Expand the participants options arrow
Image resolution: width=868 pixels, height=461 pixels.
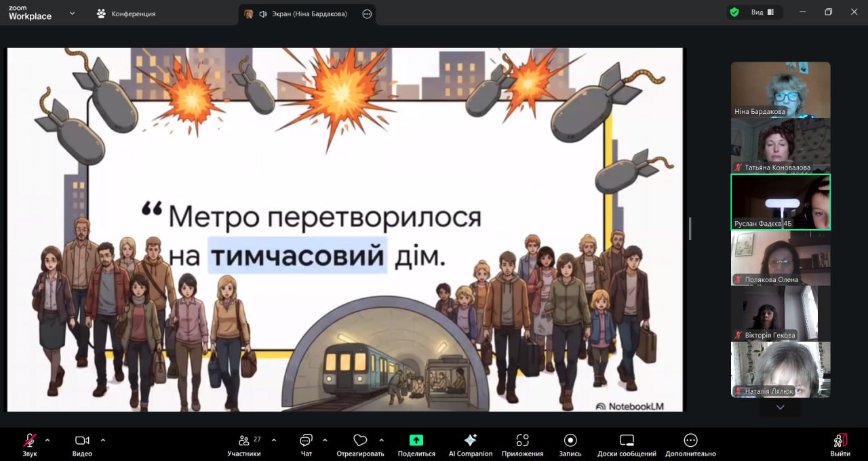[x=273, y=439]
